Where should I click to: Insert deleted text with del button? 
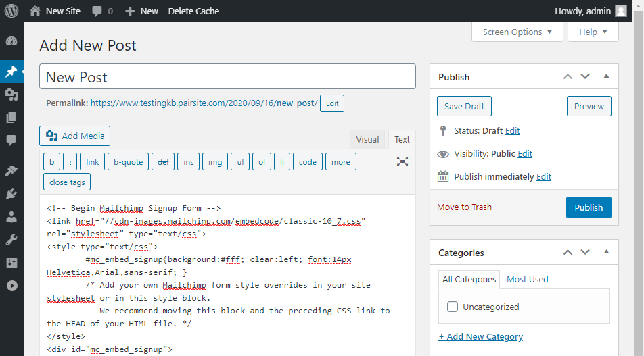(163, 161)
